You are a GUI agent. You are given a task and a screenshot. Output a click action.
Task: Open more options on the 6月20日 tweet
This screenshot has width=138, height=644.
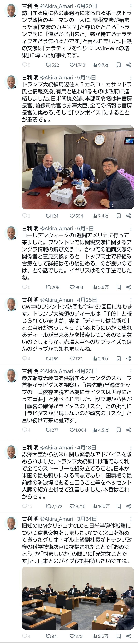point(131,6)
